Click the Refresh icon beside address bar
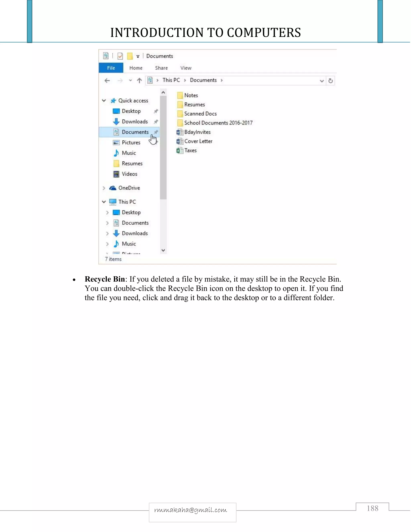This screenshot has width=411, height=532. pos(330,81)
